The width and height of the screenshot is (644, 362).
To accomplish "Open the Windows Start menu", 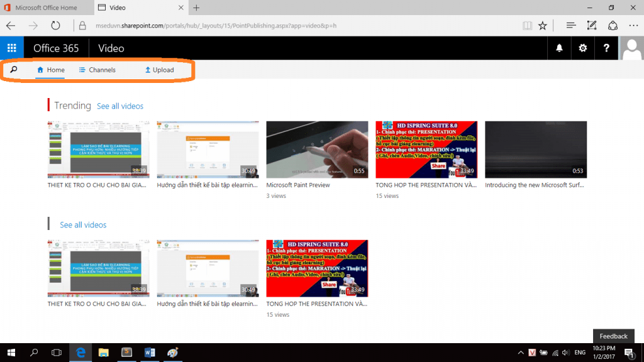I will pyautogui.click(x=11, y=353).
